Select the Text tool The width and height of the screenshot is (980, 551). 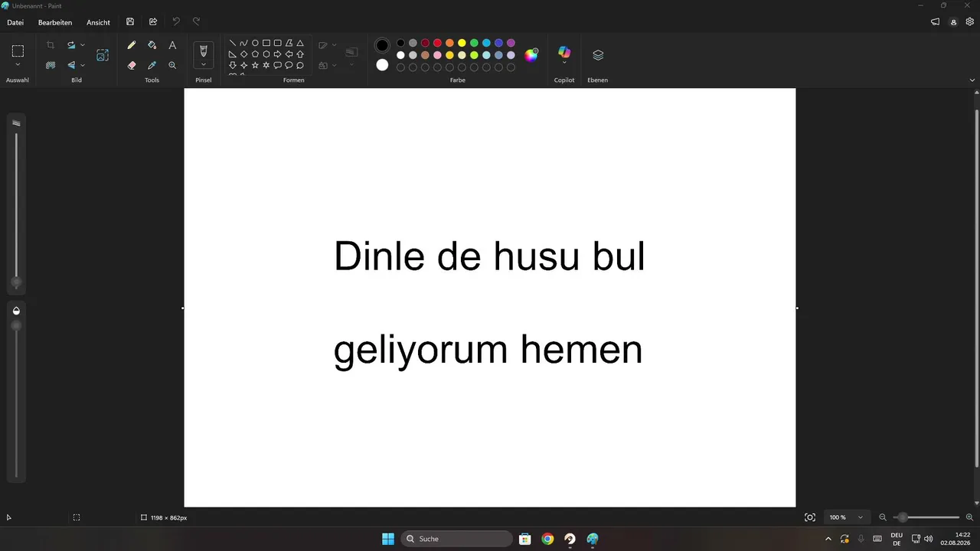pyautogui.click(x=172, y=45)
